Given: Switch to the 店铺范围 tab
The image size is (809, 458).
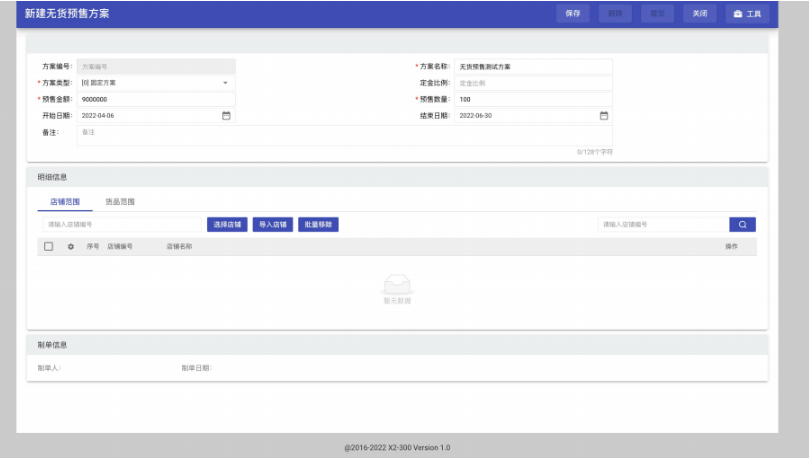Looking at the screenshot, I should (65, 202).
